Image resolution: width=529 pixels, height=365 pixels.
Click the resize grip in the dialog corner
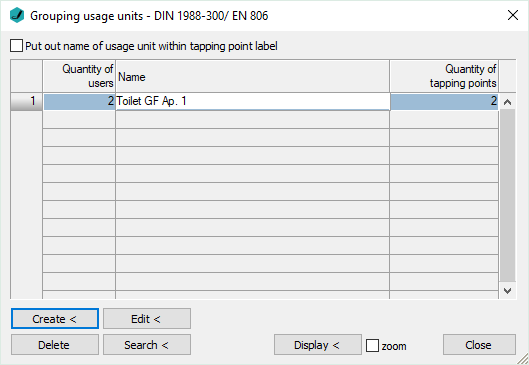tap(523, 359)
